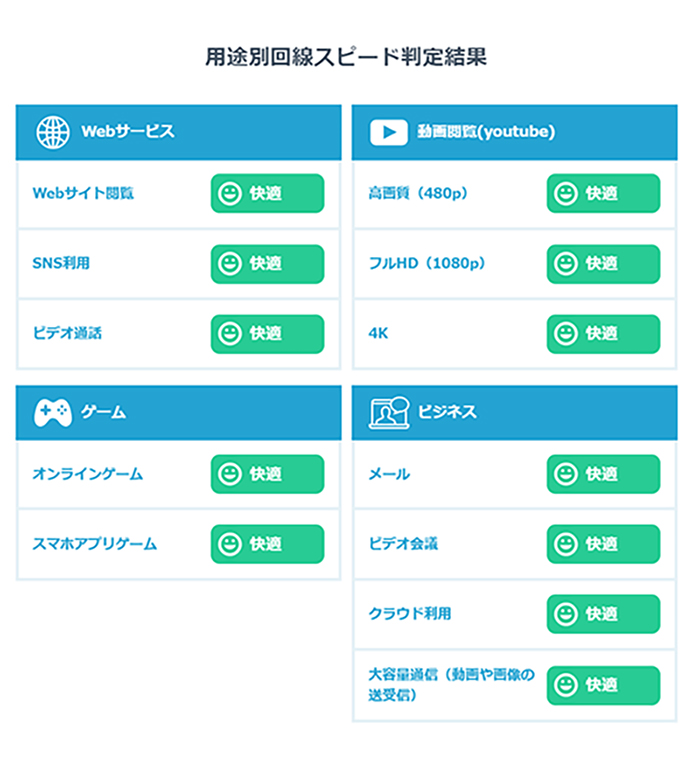
Task: Select the Webサービス section header
Action: (x=178, y=132)
